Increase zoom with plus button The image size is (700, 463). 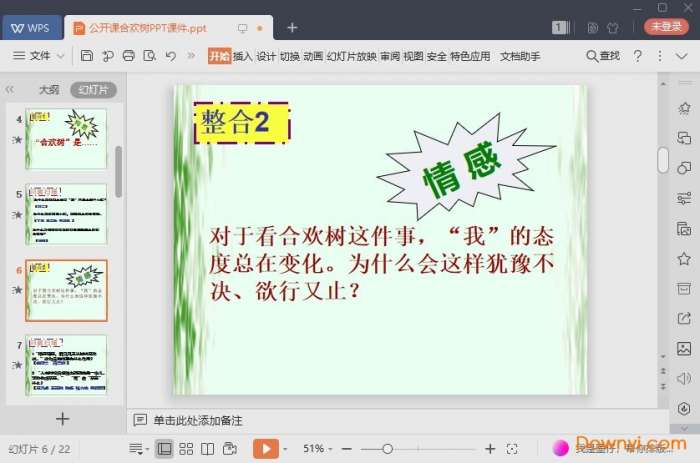pyautogui.click(x=490, y=448)
